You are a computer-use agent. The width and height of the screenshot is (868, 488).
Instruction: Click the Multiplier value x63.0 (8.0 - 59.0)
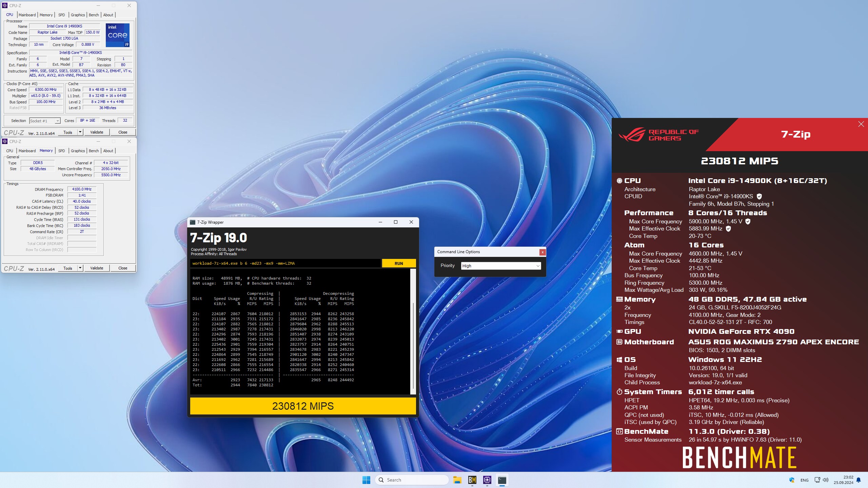(x=46, y=96)
